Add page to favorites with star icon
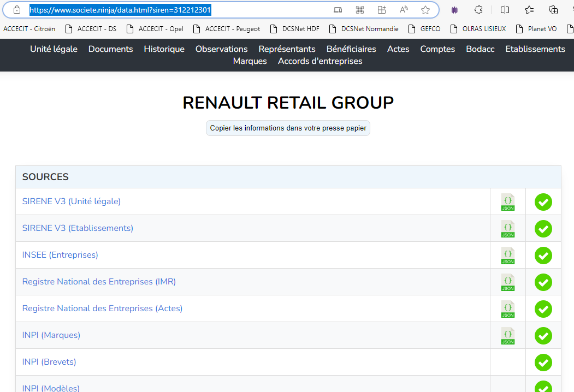The image size is (574, 392). pyautogui.click(x=425, y=10)
